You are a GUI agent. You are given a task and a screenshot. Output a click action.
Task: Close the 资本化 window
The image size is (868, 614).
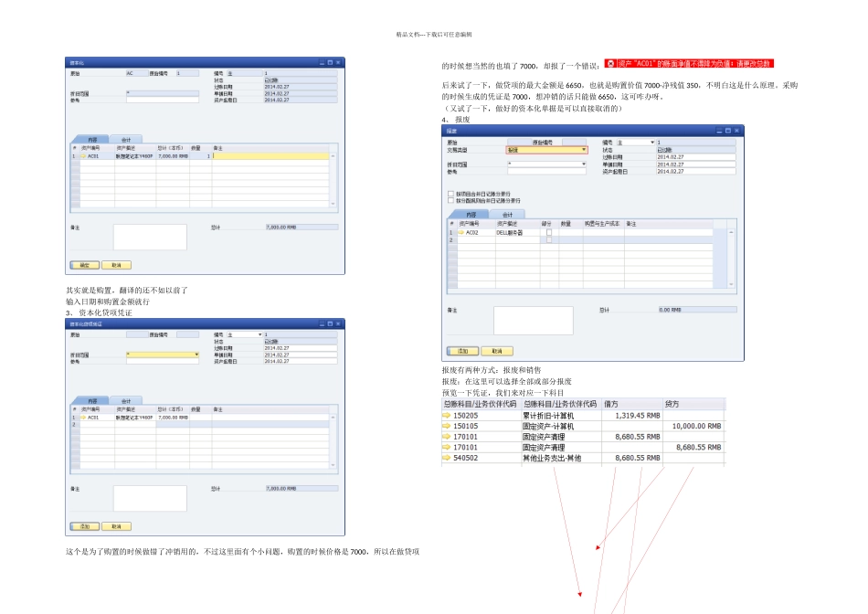point(338,62)
